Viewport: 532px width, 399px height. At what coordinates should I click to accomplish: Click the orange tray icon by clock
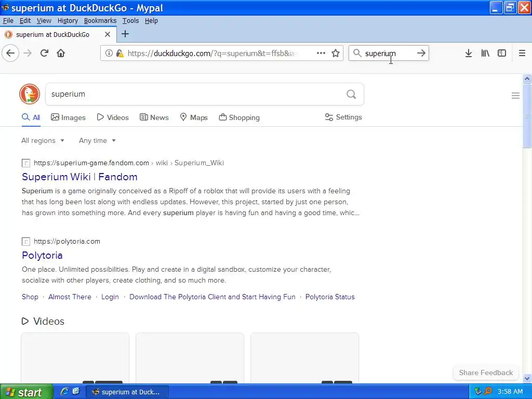[x=488, y=392]
